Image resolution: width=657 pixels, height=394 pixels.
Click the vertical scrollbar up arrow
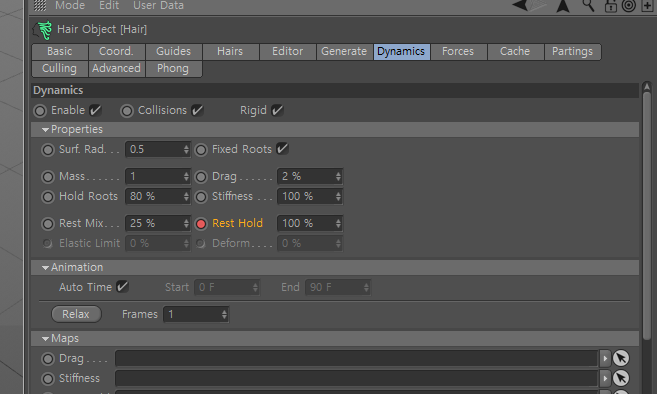tap(647, 87)
